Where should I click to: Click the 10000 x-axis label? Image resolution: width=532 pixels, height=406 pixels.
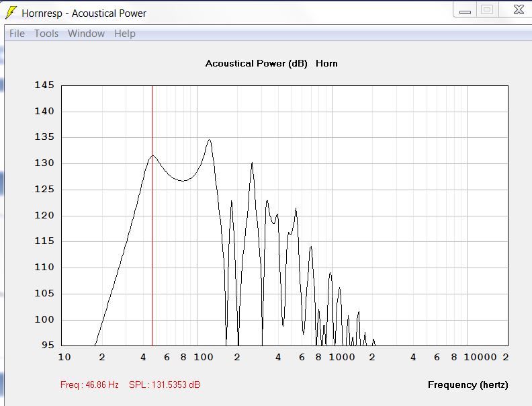tap(480, 357)
